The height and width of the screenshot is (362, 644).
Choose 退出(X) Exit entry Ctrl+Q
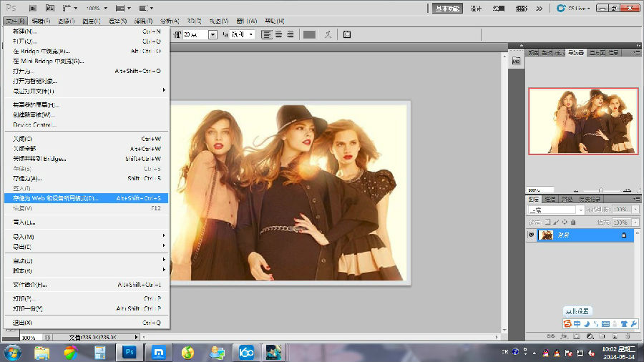[87, 323]
